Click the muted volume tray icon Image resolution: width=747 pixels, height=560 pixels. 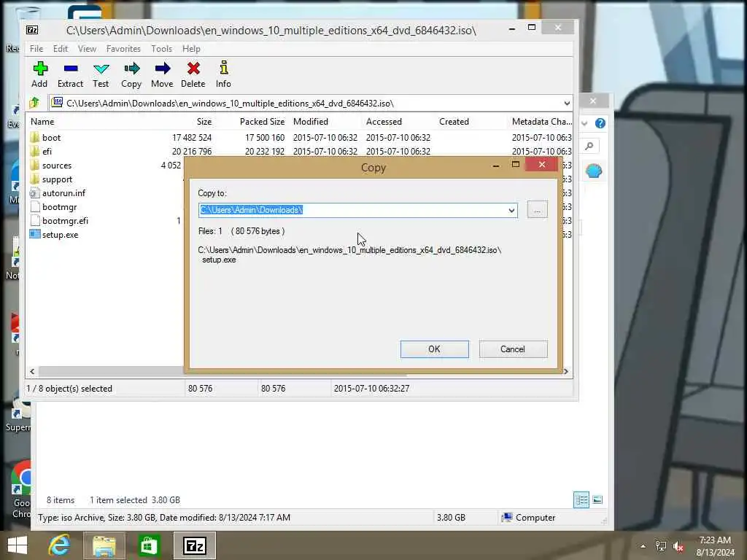[678, 546]
